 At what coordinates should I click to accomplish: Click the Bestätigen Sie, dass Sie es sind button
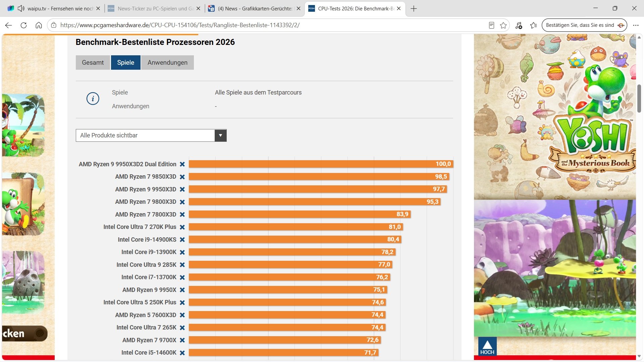click(584, 25)
